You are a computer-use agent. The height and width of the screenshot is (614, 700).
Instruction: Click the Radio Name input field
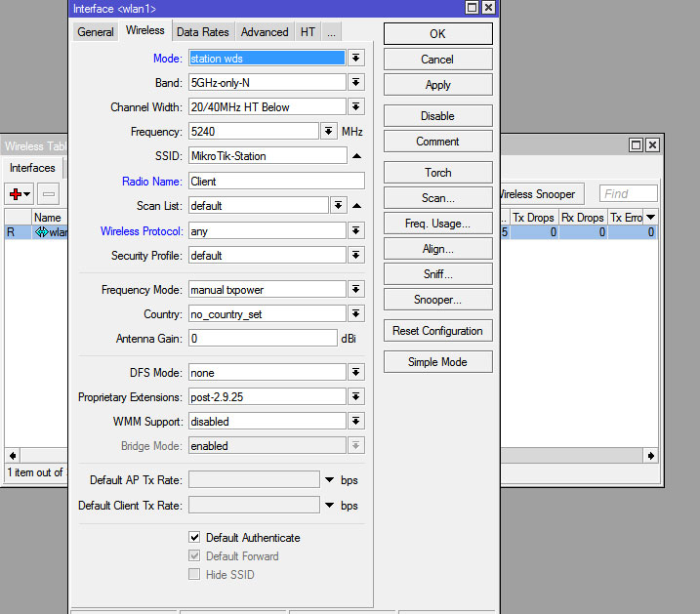click(276, 181)
